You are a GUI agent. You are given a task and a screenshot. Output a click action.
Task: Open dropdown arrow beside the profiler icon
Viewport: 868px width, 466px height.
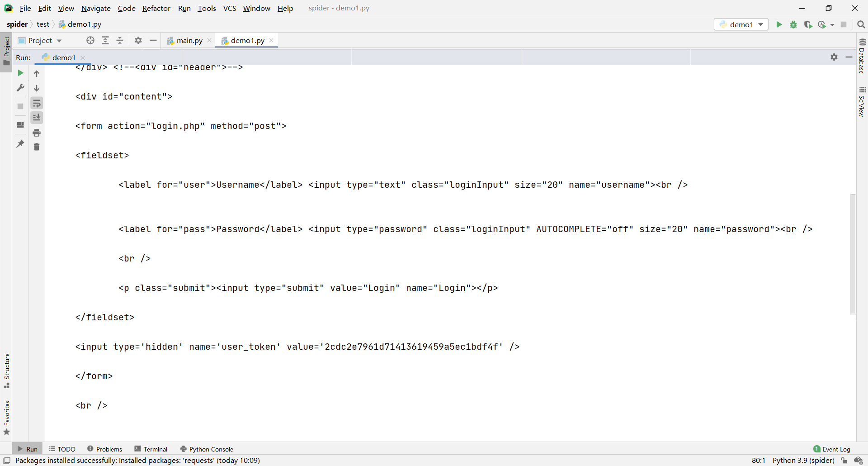pyautogui.click(x=832, y=25)
